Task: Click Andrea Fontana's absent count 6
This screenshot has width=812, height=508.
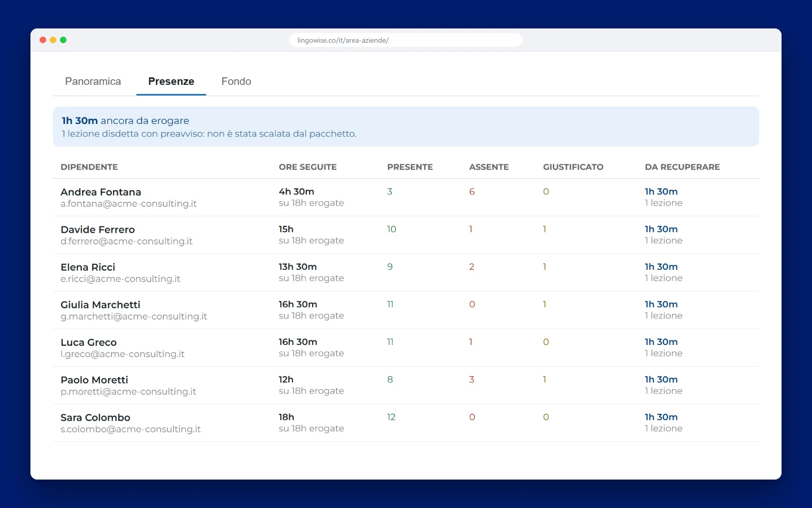Action: tap(472, 192)
